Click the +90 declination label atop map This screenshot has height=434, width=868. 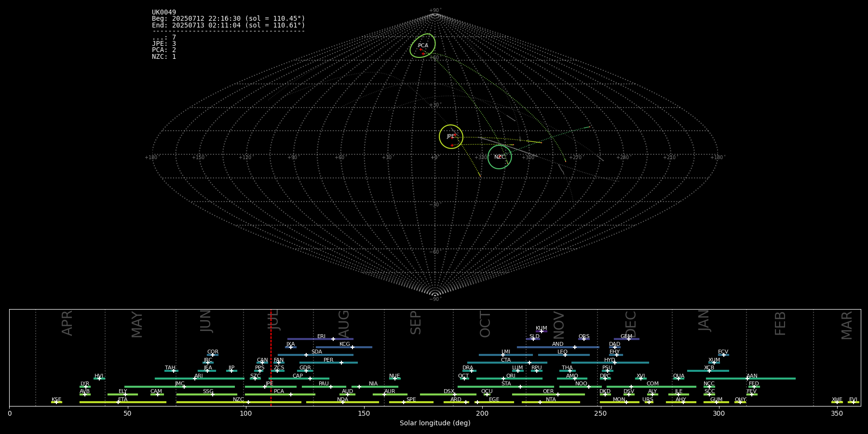pos(434,10)
